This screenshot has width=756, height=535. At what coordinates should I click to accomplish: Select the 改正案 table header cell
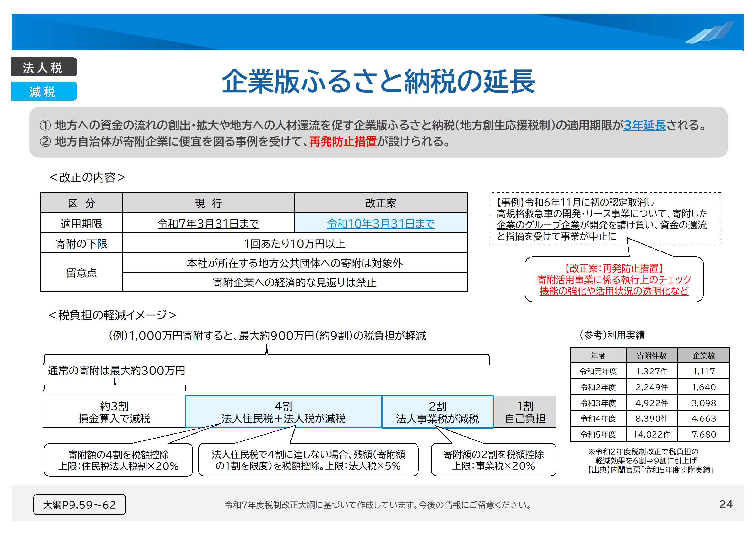(381, 203)
